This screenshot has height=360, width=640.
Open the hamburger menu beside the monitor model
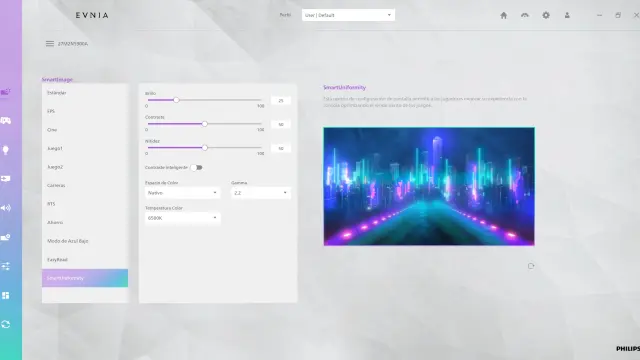[x=50, y=44]
